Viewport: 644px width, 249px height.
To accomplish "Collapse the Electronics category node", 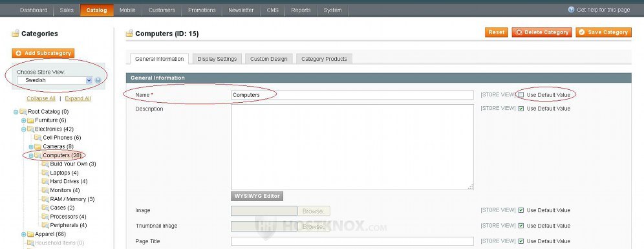I will click(23, 129).
